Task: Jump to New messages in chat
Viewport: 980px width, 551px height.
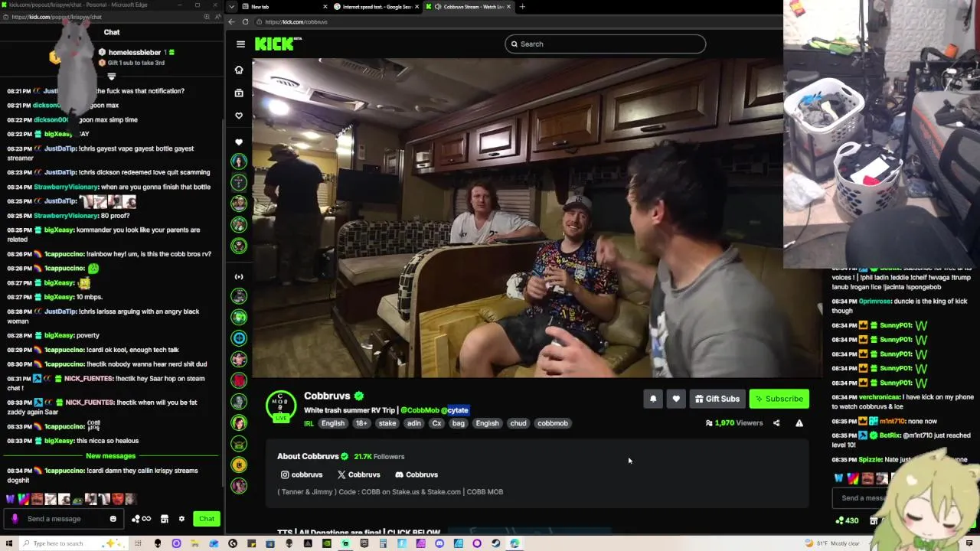Action: pyautogui.click(x=110, y=456)
